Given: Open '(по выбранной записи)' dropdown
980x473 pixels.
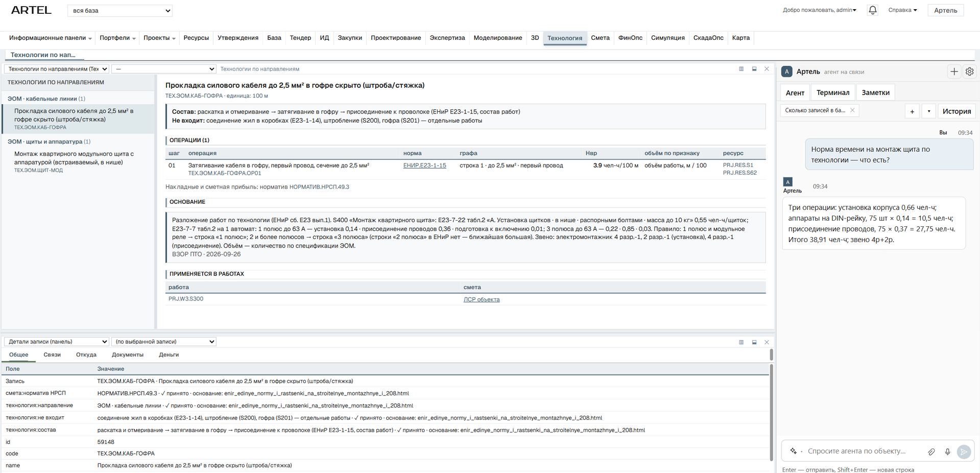Looking at the screenshot, I should click(164, 342).
